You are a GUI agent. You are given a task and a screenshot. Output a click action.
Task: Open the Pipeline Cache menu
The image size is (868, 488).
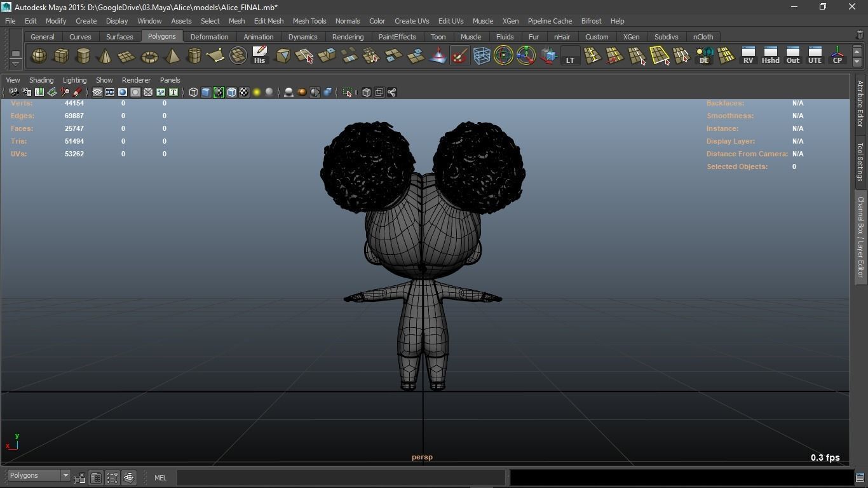click(x=550, y=21)
